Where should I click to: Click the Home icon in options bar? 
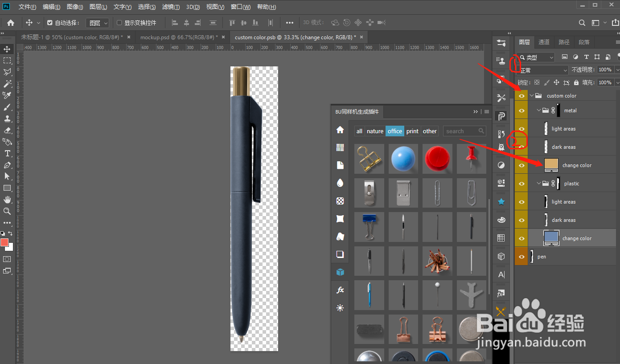pos(11,23)
